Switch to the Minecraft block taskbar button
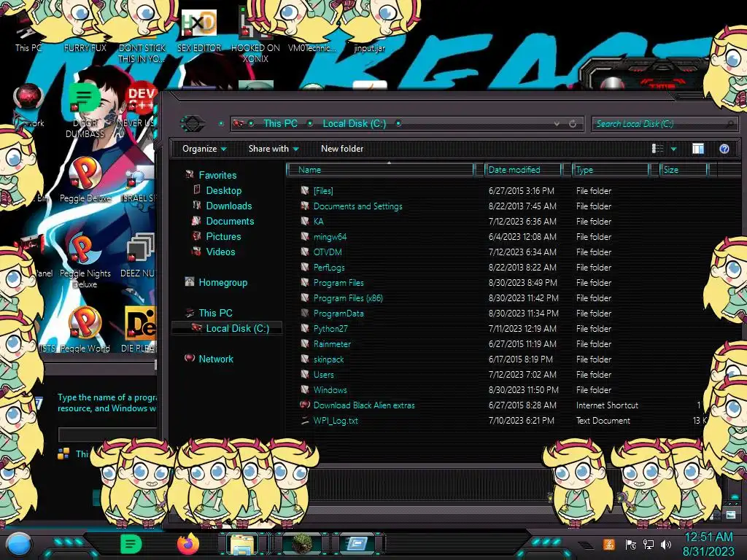The width and height of the screenshot is (747, 560). 301,544
